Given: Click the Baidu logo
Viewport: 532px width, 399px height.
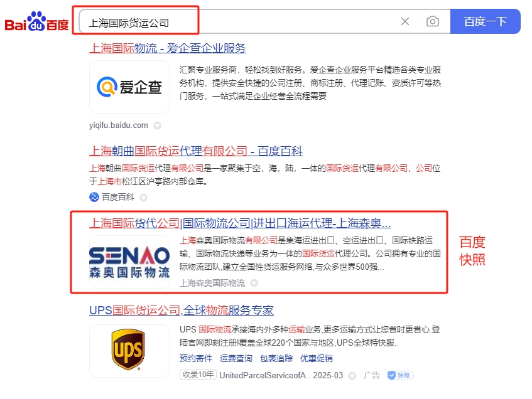Looking at the screenshot, I should (36, 22).
